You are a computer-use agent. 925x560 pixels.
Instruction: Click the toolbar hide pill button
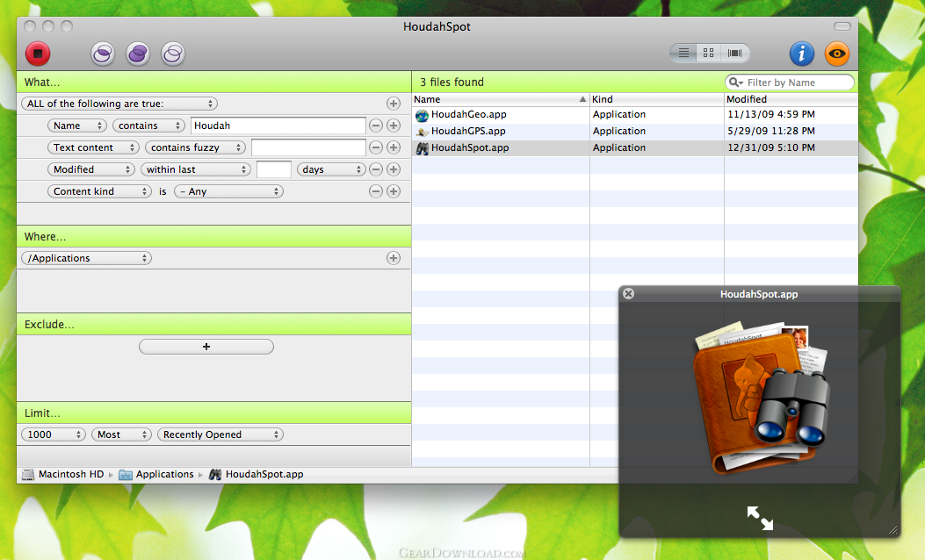(842, 26)
